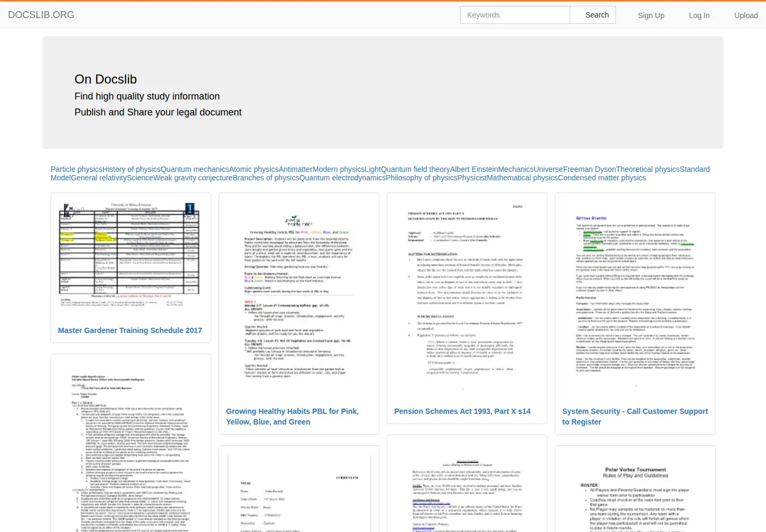Follow the Antimatter topic link
766x532 pixels.
tap(295, 169)
